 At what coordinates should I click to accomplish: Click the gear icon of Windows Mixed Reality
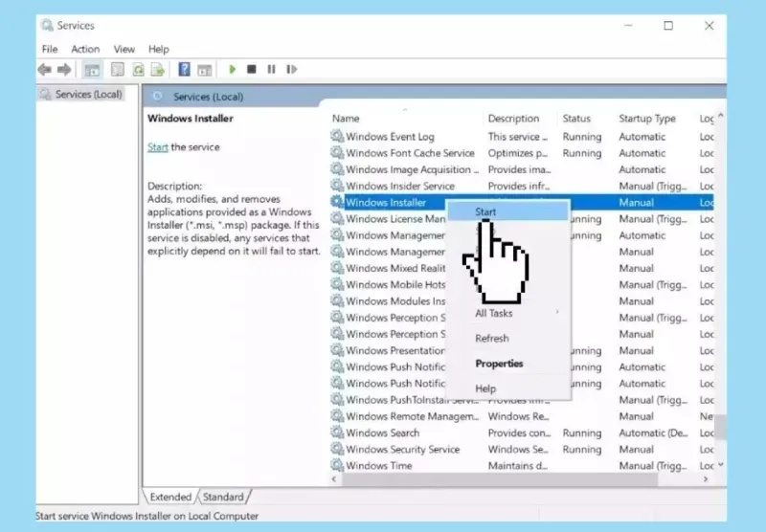(x=337, y=268)
